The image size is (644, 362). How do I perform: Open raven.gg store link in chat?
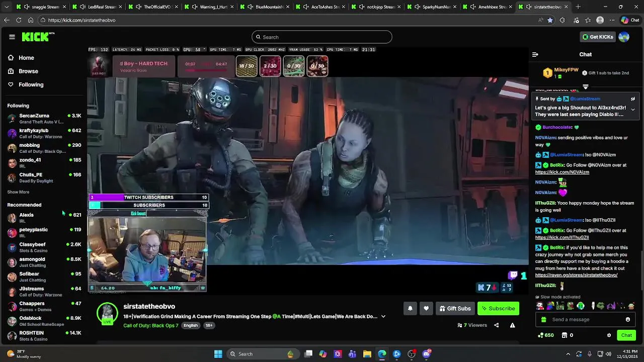(576, 275)
